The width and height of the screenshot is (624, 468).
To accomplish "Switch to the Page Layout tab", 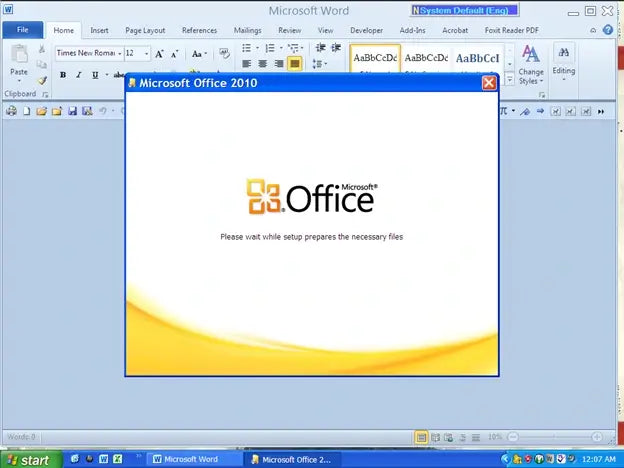I will click(145, 30).
